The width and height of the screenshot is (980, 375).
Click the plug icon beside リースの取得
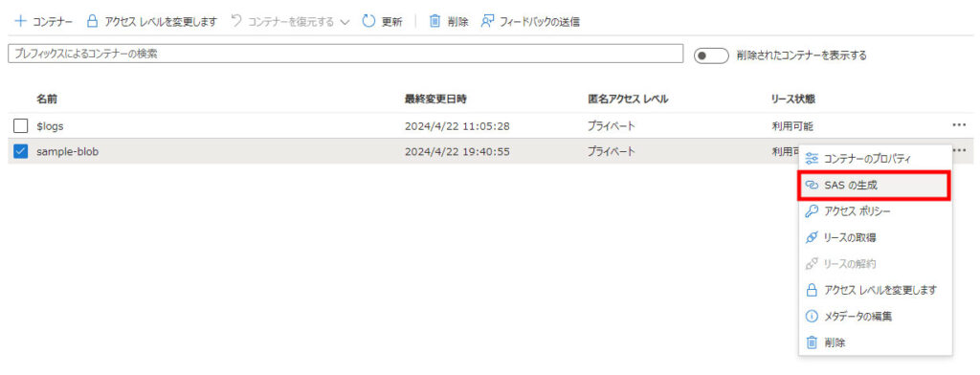pyautogui.click(x=812, y=237)
